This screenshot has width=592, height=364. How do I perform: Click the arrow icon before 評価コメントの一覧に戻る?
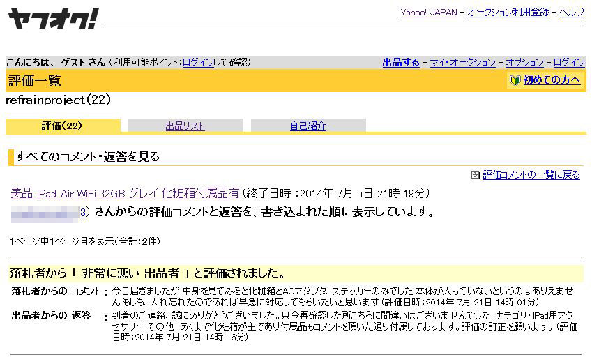pyautogui.click(x=476, y=175)
